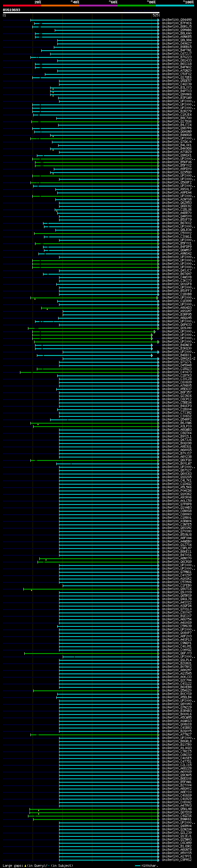Click the UniRef100_B4FDP9 label
The height and width of the screenshot is (868, 197).
[176, 247]
